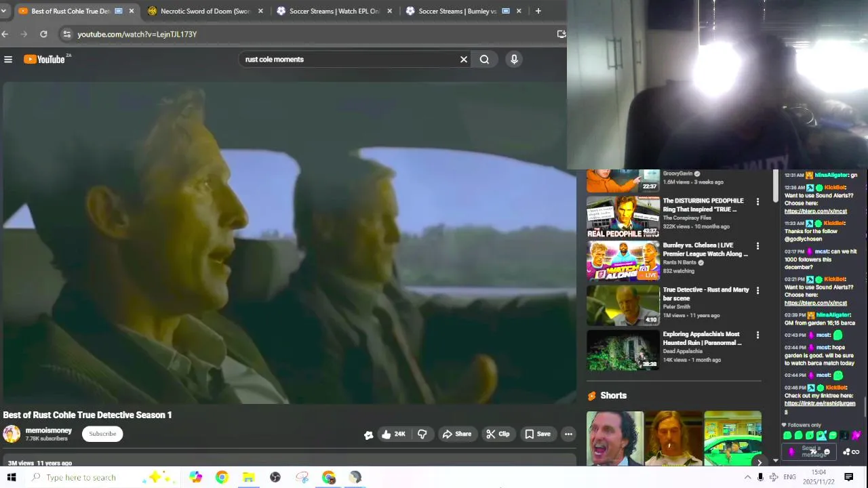Open the blerp.com/x/mcst link at 02:21 PM

[x=816, y=303]
